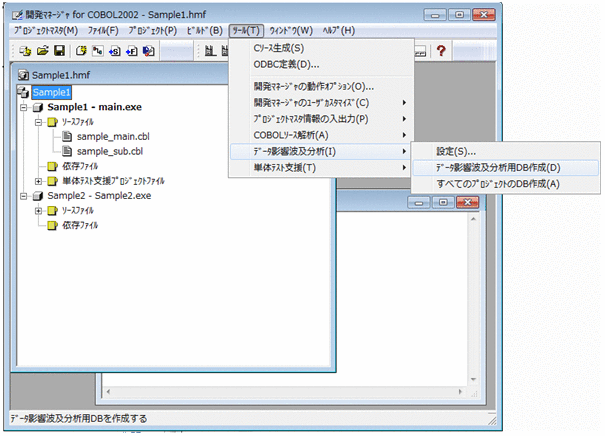
Task: Click the background window horizontal scroll right arrow
Action: pyautogui.click(x=460, y=392)
